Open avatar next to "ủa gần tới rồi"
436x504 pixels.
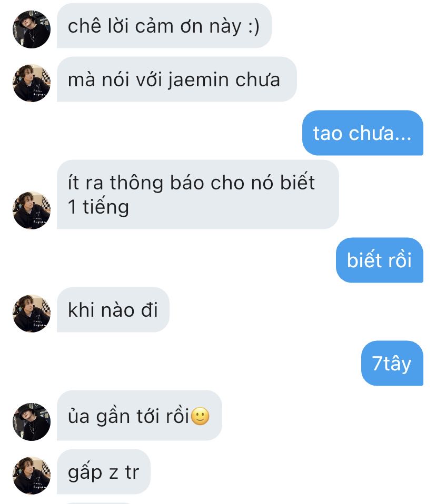click(x=32, y=421)
